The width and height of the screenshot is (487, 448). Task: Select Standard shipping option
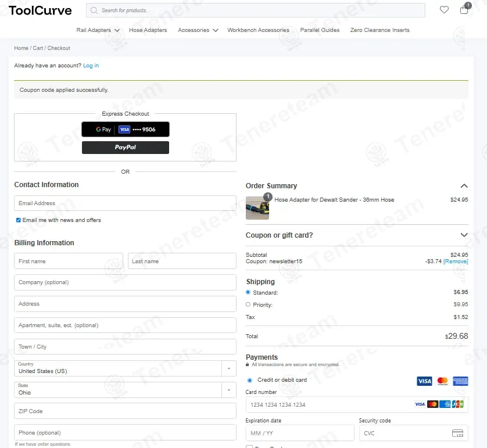248,292
